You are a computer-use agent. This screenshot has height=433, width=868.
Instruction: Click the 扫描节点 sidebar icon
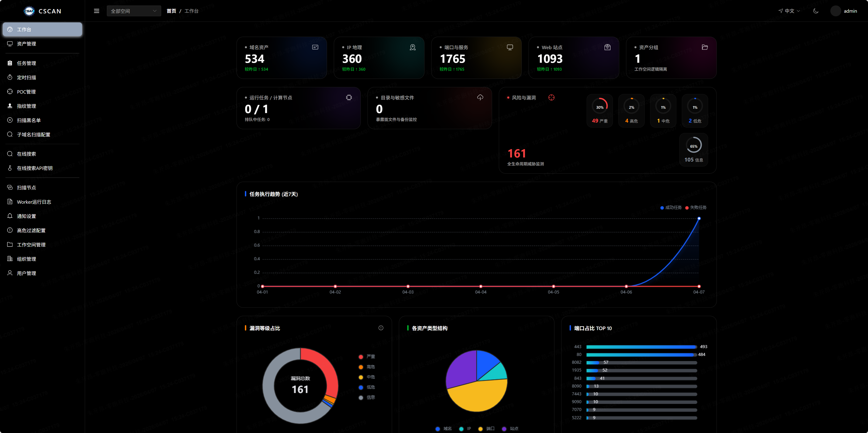click(10, 188)
